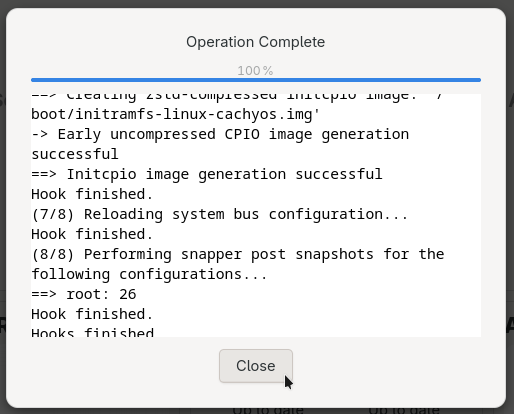This screenshot has height=414, width=514.
Task: Click the Operation Complete heading
Action: coord(255,42)
